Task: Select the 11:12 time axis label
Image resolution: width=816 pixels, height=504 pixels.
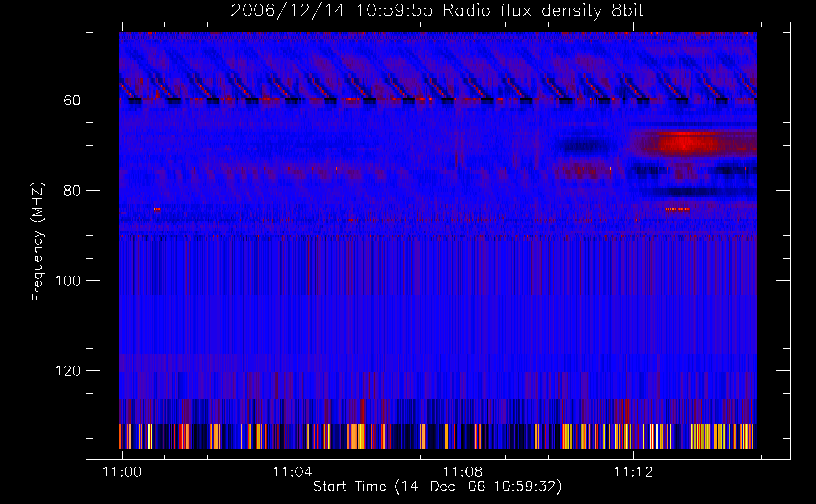Action: (633, 472)
